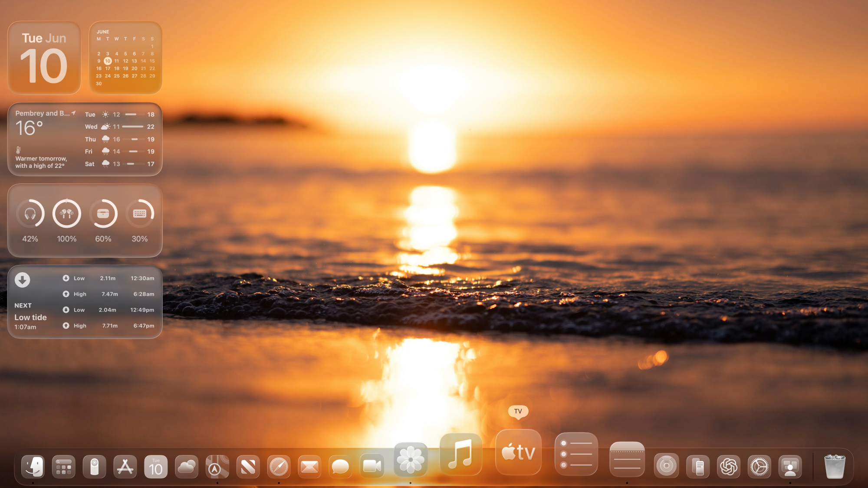The width and height of the screenshot is (868, 488).
Task: Launch ChatGPT from the Dock
Action: point(729,467)
